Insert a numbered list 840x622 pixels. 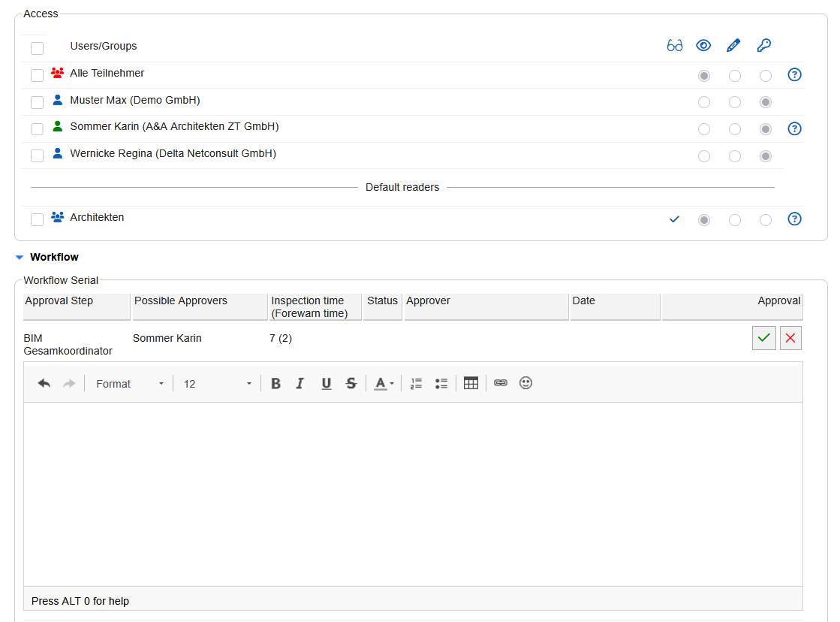pos(417,384)
